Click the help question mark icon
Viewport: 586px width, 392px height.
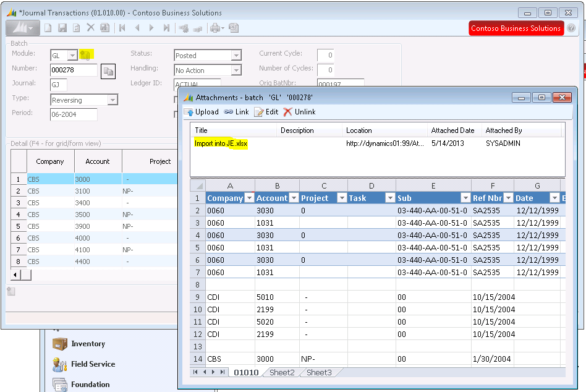pyautogui.click(x=571, y=28)
